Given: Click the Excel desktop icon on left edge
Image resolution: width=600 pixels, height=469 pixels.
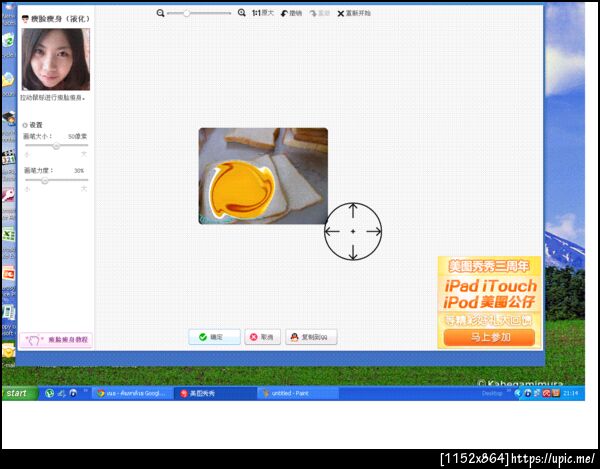Looking at the screenshot, I should [x=8, y=234].
